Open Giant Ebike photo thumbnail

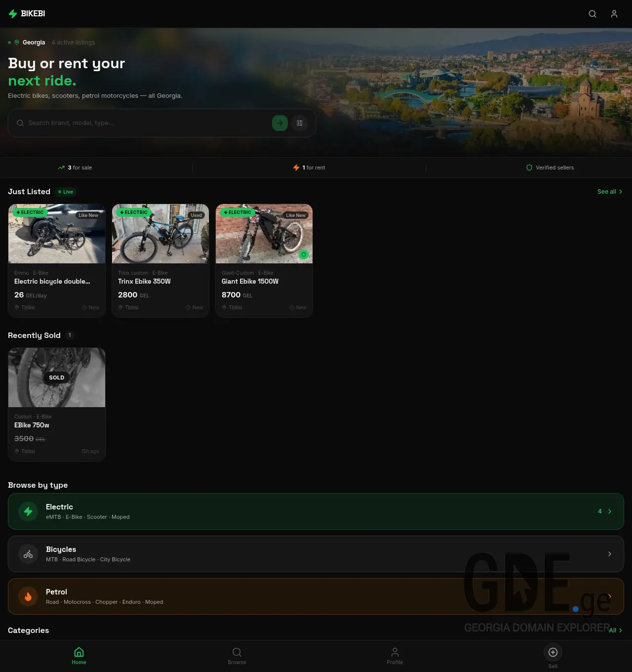click(264, 234)
